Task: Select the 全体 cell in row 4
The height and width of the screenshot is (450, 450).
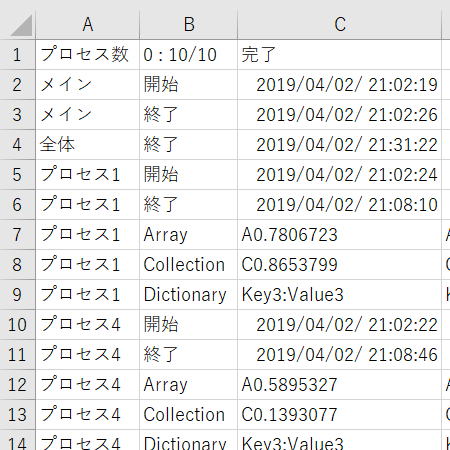Action: click(x=87, y=145)
